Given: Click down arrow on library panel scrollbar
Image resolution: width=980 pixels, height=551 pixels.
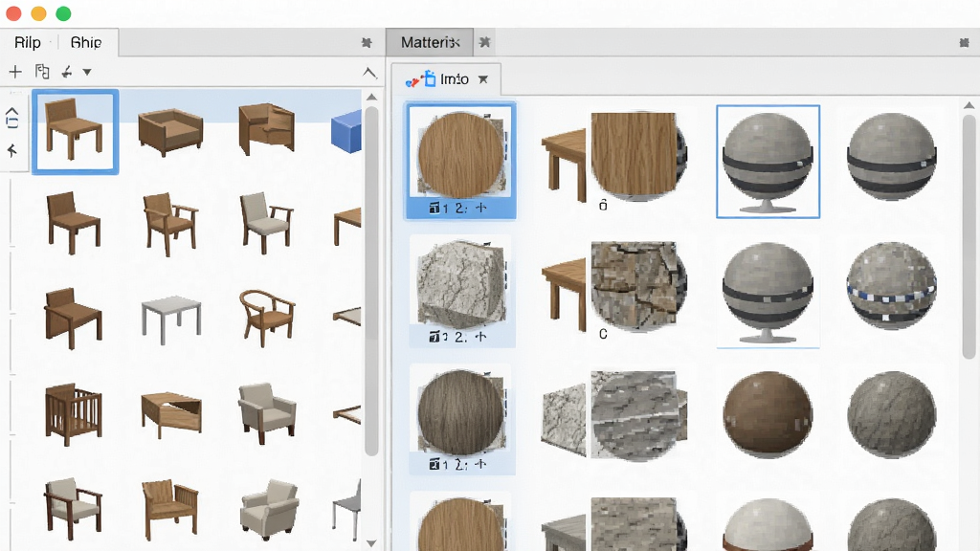Looking at the screenshot, I should (x=371, y=543).
